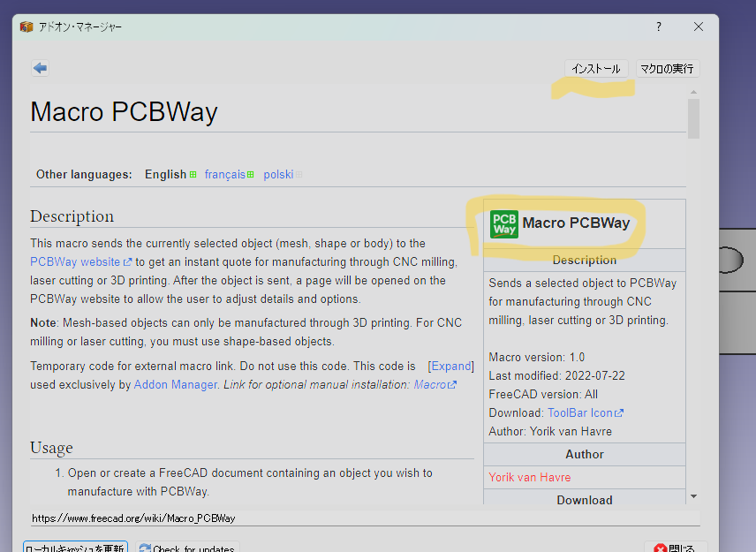Click the help question mark button

(x=659, y=26)
